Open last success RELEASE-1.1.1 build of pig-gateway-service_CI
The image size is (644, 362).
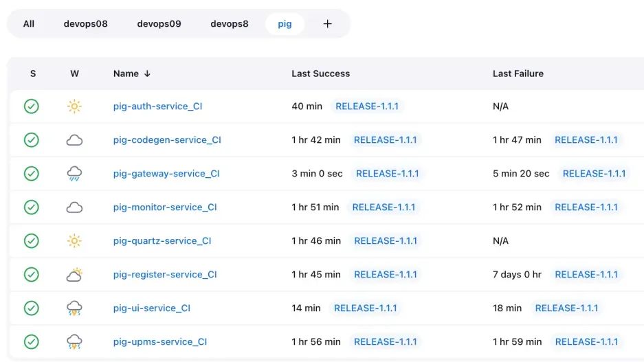click(388, 174)
